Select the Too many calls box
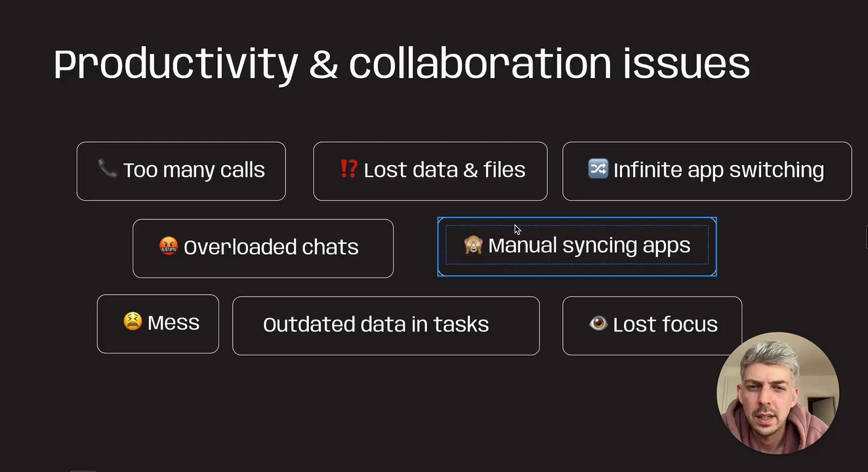868x472 pixels. point(181,171)
